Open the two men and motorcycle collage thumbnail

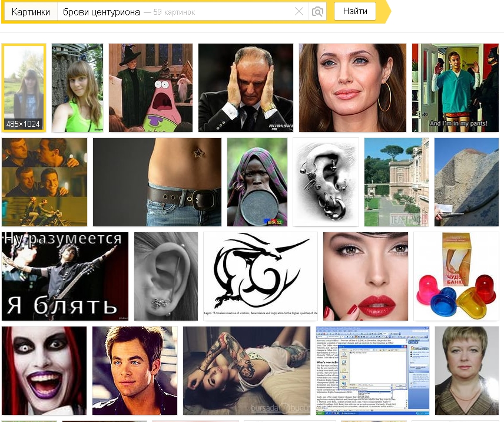pos(44,182)
